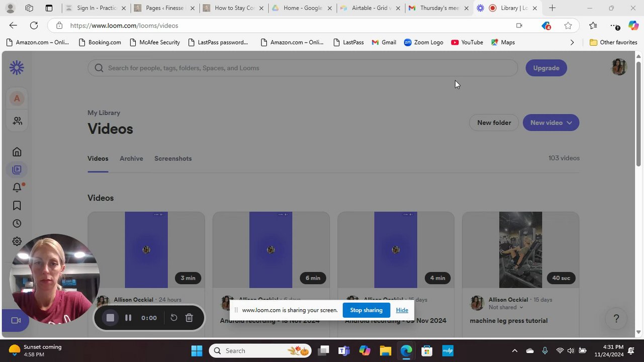Open the Loom extension camera icon in address bar
644x362 pixels.
click(x=519, y=26)
